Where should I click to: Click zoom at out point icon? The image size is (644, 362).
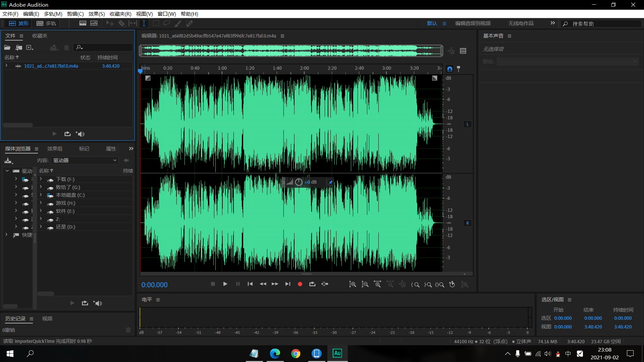tap(428, 285)
